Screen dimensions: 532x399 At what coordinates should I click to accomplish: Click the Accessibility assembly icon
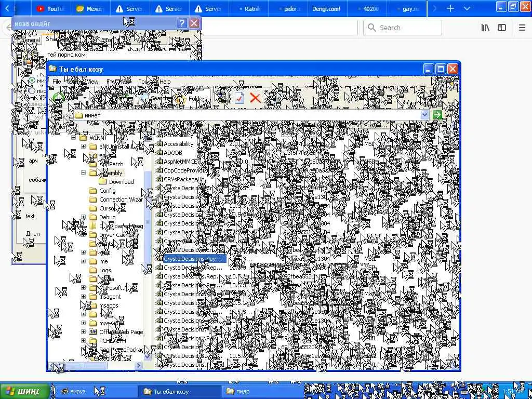click(x=159, y=144)
